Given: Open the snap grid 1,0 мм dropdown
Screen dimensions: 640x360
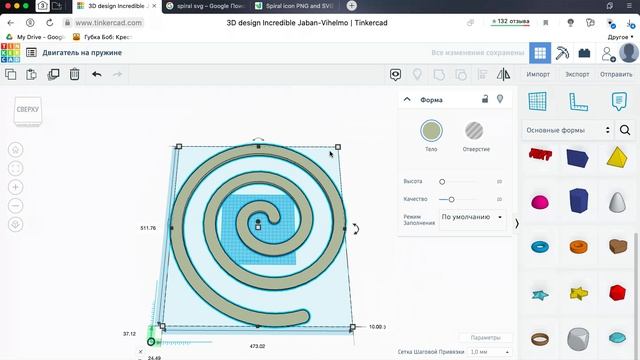Looking at the screenshot, I should click(x=490, y=352).
